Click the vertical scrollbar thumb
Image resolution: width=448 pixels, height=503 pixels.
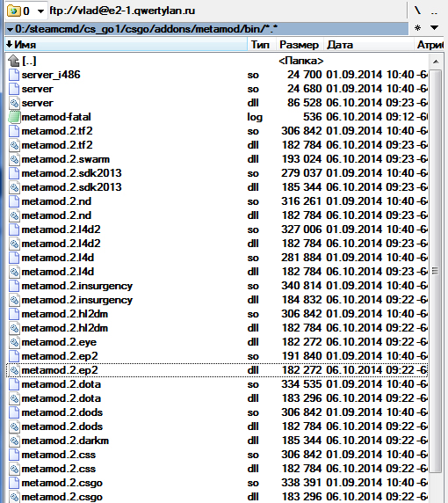point(436,272)
